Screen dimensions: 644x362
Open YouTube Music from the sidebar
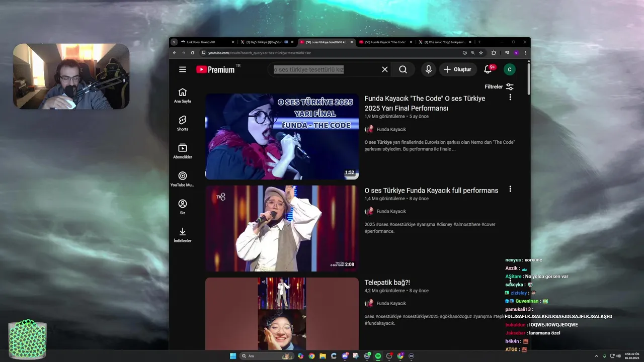pyautogui.click(x=183, y=179)
